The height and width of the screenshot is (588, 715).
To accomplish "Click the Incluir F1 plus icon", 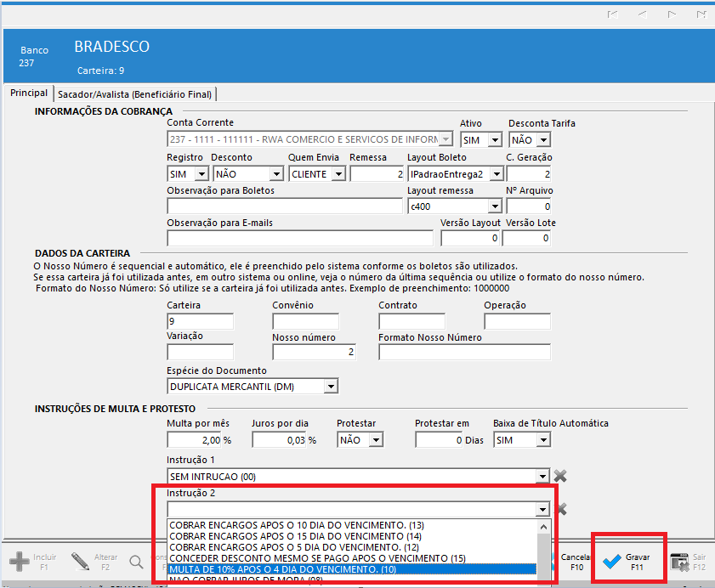I will coord(20,562).
